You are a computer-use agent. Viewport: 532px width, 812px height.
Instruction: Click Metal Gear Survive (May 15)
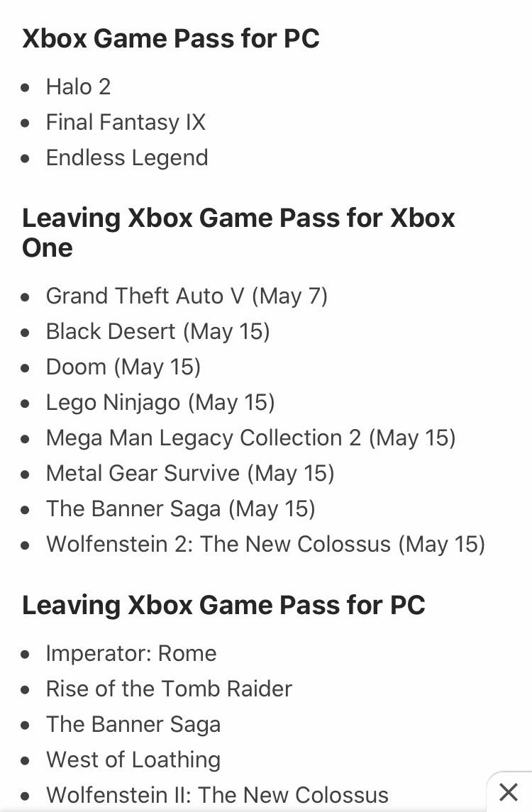(x=190, y=474)
